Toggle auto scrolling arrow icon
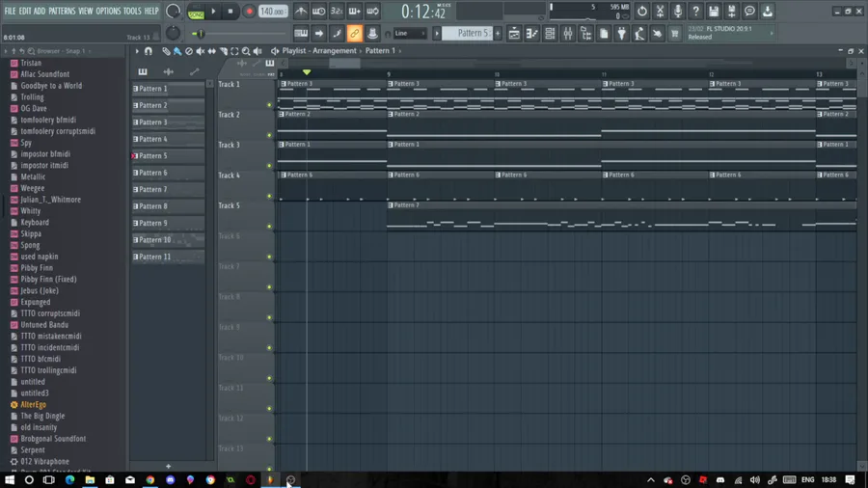868x488 pixels. pyautogui.click(x=319, y=33)
